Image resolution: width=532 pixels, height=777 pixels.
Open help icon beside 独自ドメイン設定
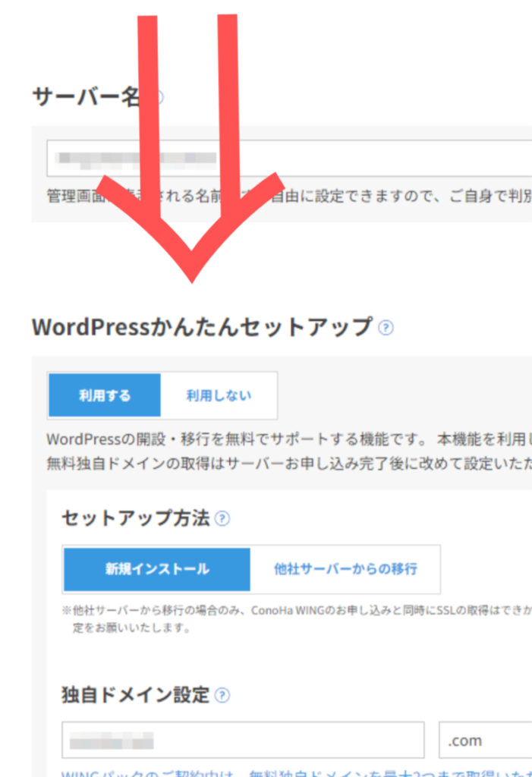pyautogui.click(x=222, y=695)
